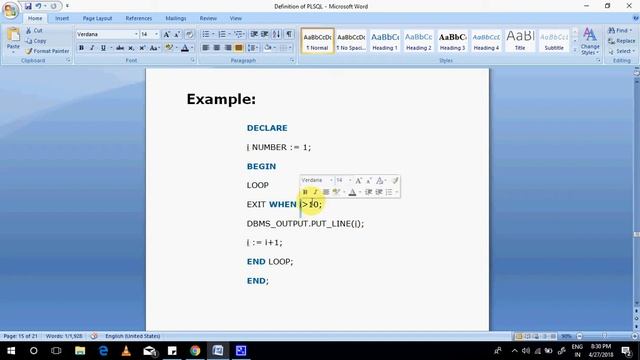Open the ribbon font size dropdown
The height and width of the screenshot is (360, 640).
(156, 34)
